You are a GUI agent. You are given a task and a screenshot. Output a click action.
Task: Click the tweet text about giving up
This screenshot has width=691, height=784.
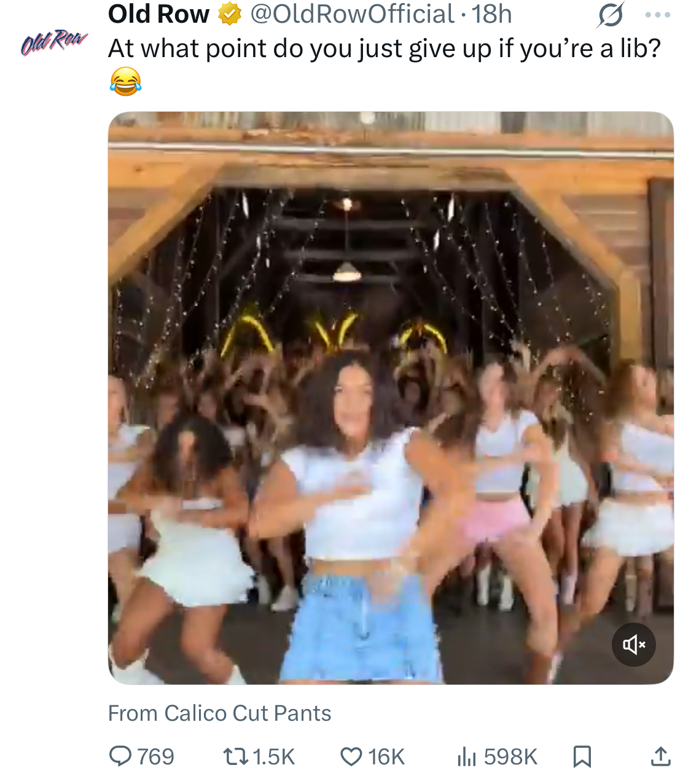[x=384, y=49]
